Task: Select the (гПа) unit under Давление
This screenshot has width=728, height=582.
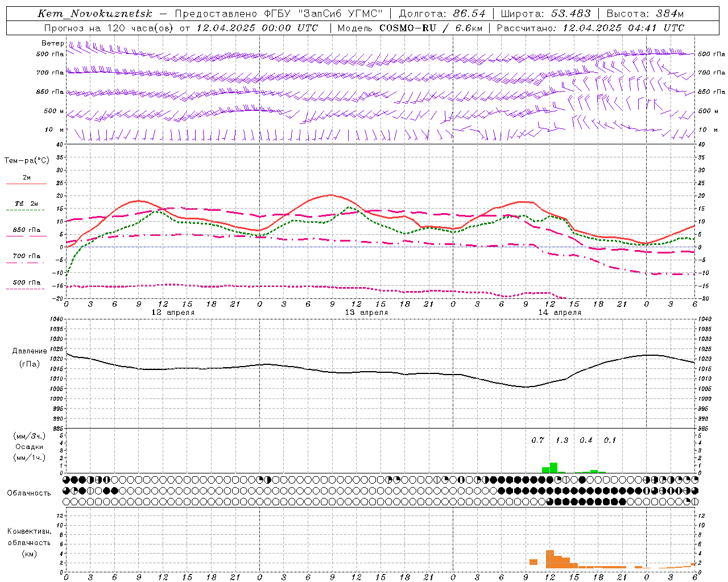Action: tap(30, 364)
